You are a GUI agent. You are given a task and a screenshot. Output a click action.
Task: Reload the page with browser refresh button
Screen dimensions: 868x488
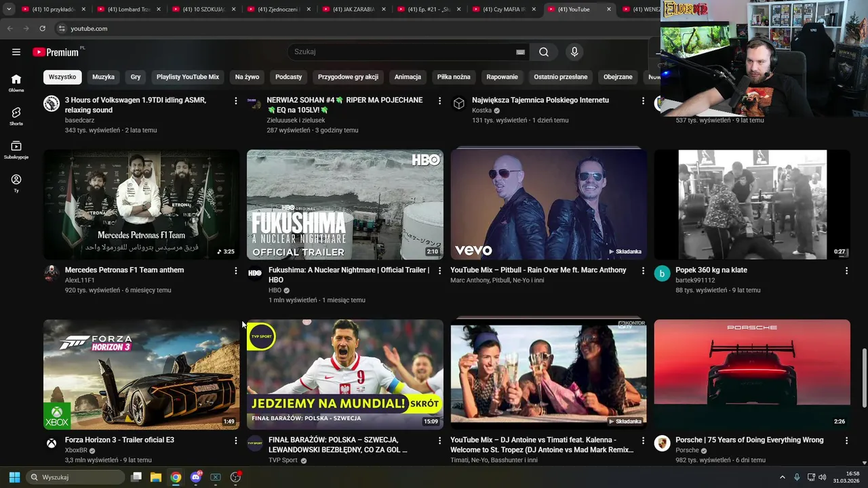pos(42,28)
